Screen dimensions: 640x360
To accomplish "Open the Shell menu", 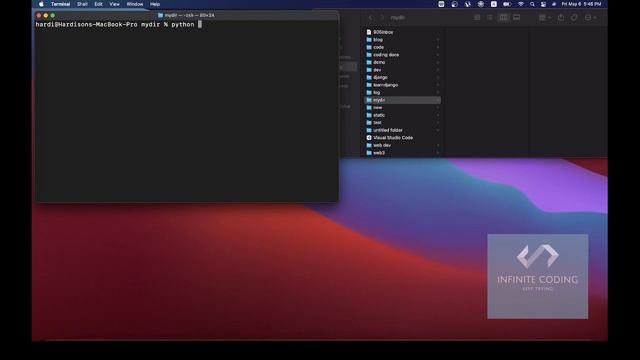I will click(82, 4).
